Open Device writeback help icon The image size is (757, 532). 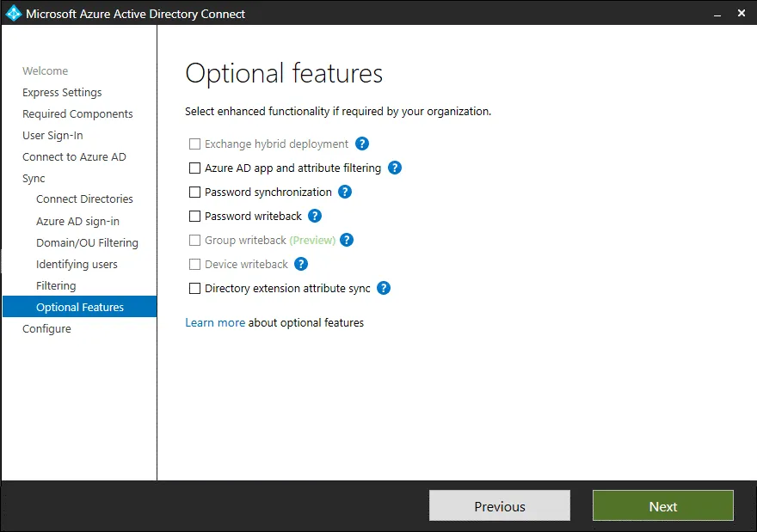(301, 265)
